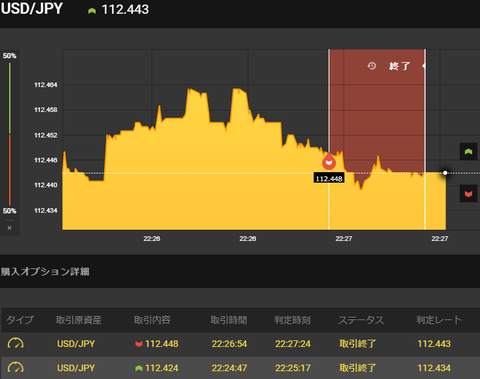Click the history clock icon beside 終了
This screenshot has width=480, height=379.
(372, 66)
